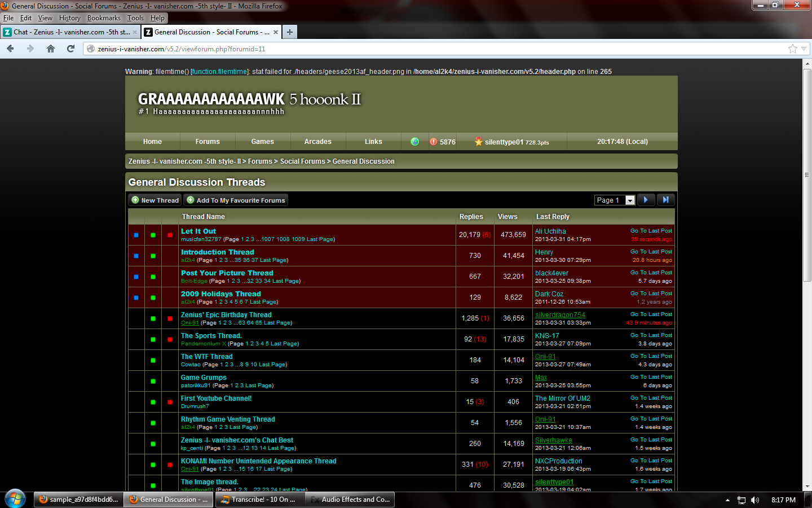Jump to last page with the skip button
This screenshot has width=812, height=508.
(665, 200)
